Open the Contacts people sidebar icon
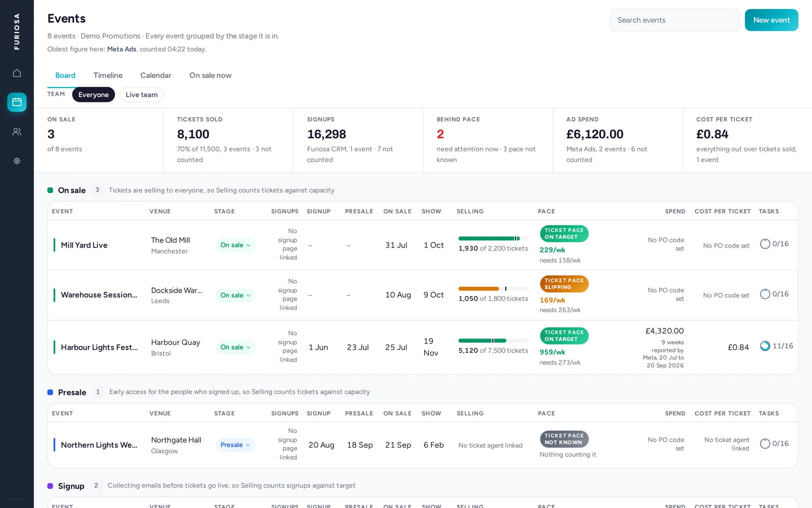The width and height of the screenshot is (812, 508). click(x=17, y=132)
